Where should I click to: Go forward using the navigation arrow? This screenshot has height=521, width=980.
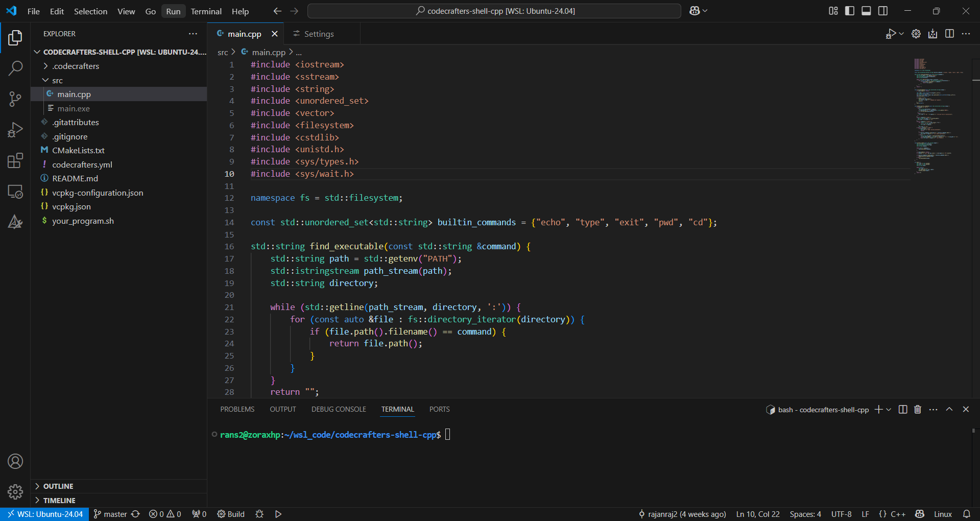[x=294, y=11]
